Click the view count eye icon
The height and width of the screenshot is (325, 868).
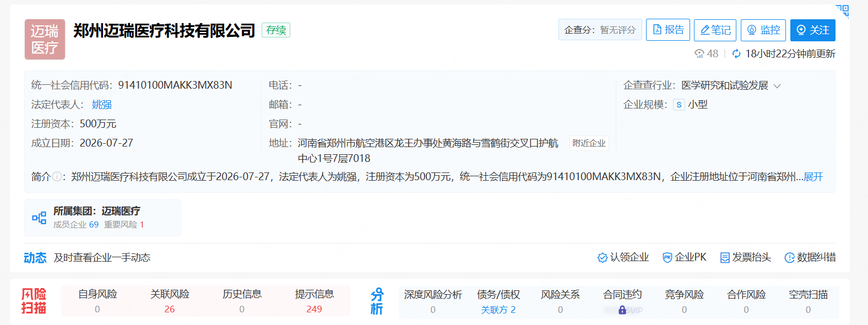(x=699, y=53)
